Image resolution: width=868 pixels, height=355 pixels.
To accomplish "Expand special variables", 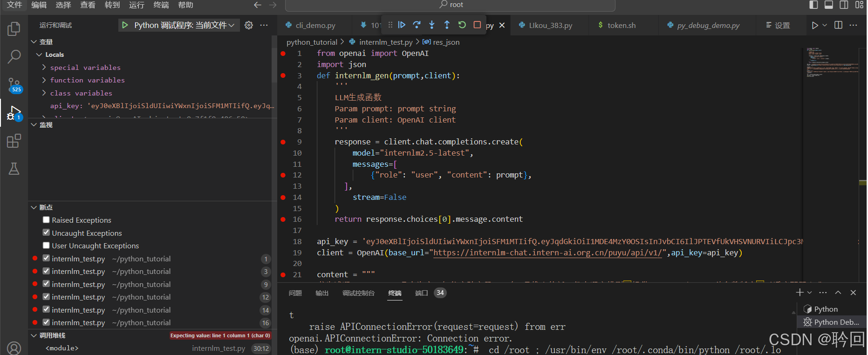I will pos(44,68).
